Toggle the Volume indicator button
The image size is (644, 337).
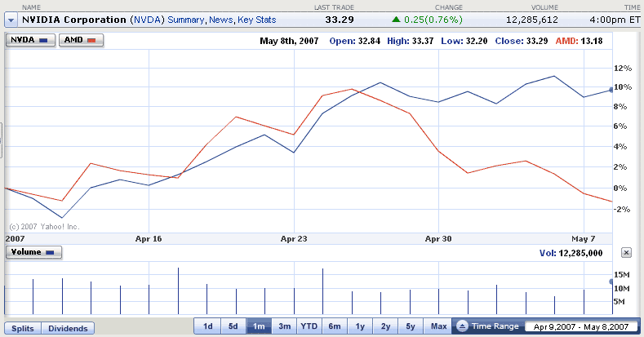point(33,252)
